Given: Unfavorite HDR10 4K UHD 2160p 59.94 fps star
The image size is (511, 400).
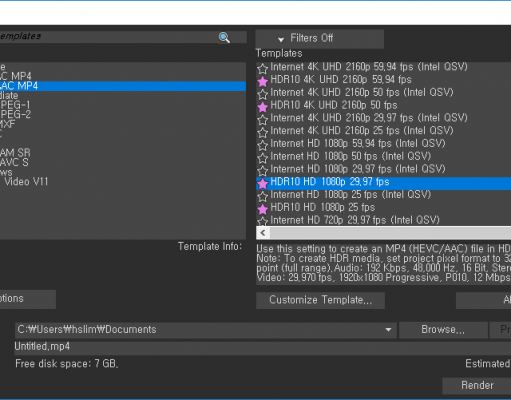Looking at the screenshot, I should pyautogui.click(x=263, y=81).
